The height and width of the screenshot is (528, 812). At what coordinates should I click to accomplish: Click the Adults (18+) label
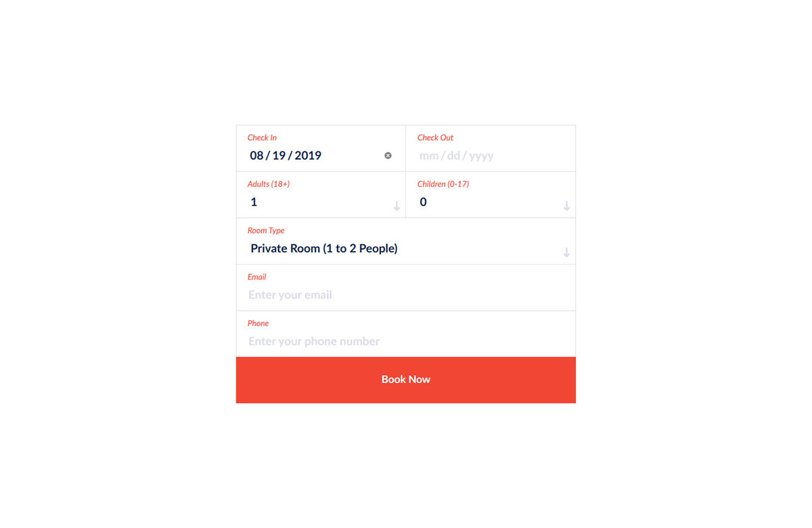click(269, 184)
